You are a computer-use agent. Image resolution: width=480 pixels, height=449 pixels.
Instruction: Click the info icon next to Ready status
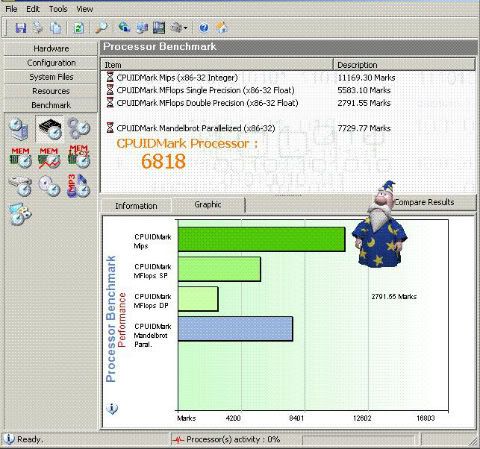(9, 439)
